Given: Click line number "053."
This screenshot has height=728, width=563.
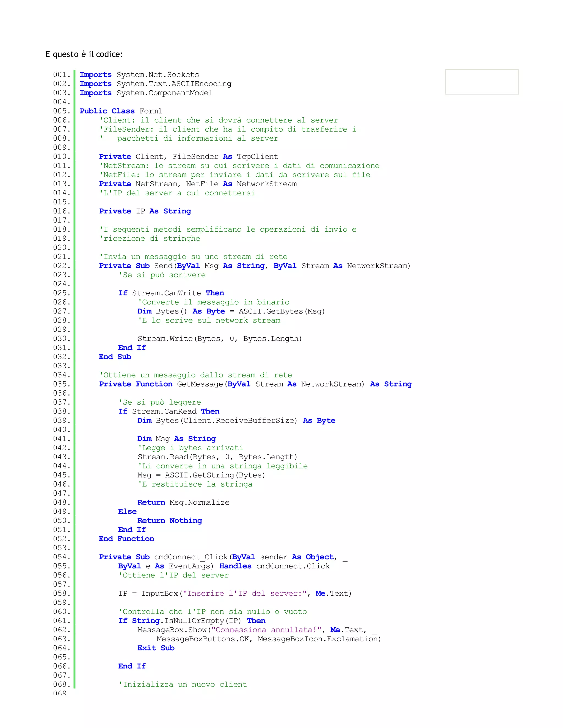Looking at the screenshot, I should tap(62, 548).
